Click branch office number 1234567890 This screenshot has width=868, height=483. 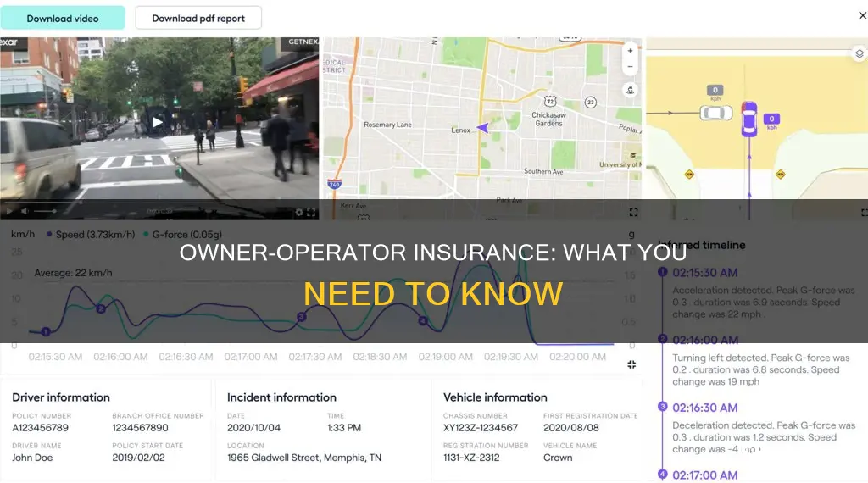pos(140,428)
